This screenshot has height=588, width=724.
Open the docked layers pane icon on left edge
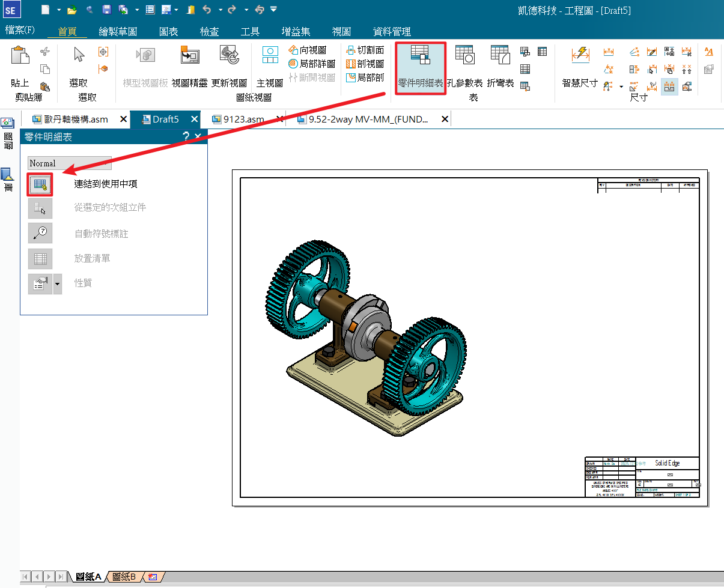tap(8, 123)
